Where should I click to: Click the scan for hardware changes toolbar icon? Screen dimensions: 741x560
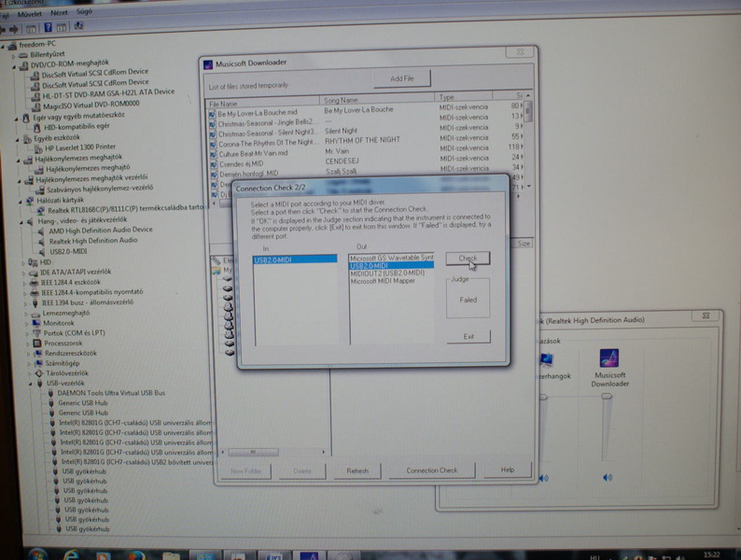(x=79, y=26)
